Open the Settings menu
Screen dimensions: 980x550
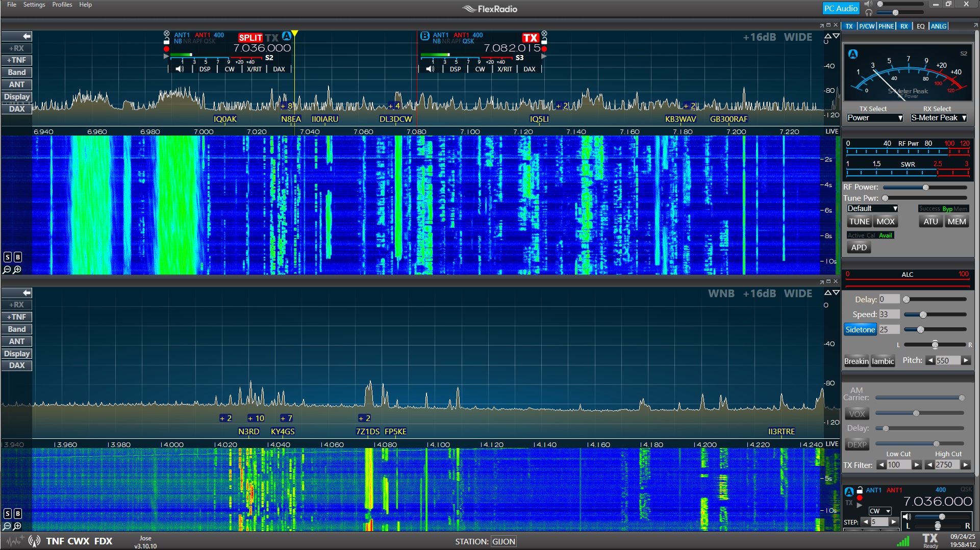point(34,5)
